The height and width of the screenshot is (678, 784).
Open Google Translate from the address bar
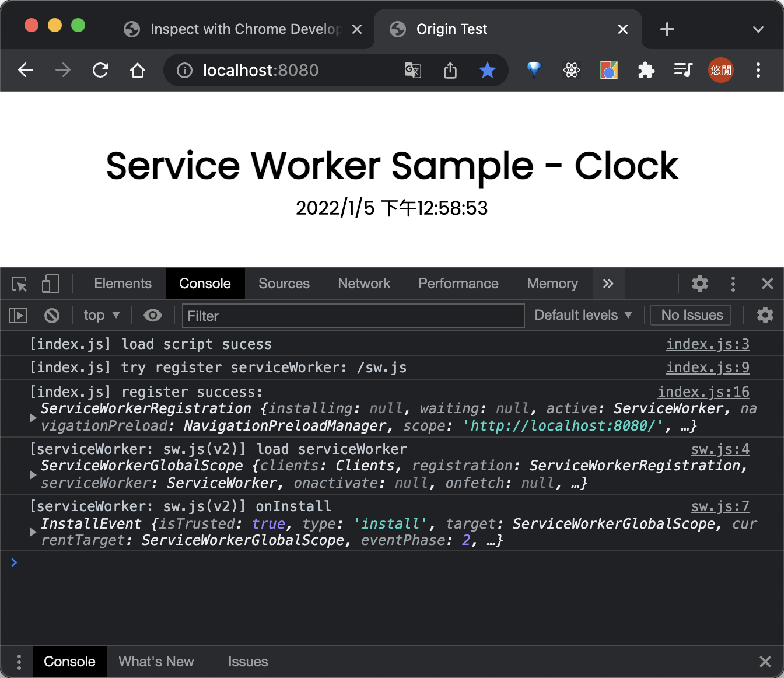pyautogui.click(x=412, y=70)
